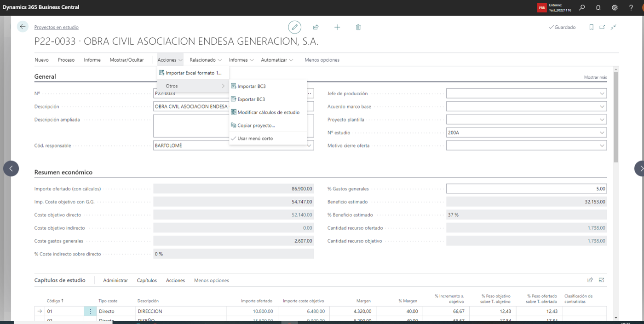Click Administrar in Capítulos section
Screen dimensions: 644x324
(x=115, y=280)
